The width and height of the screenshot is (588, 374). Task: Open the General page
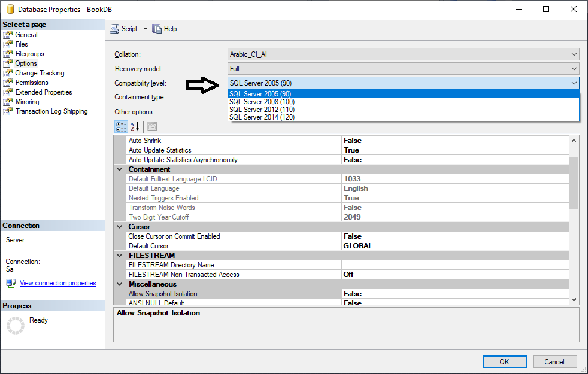click(26, 35)
